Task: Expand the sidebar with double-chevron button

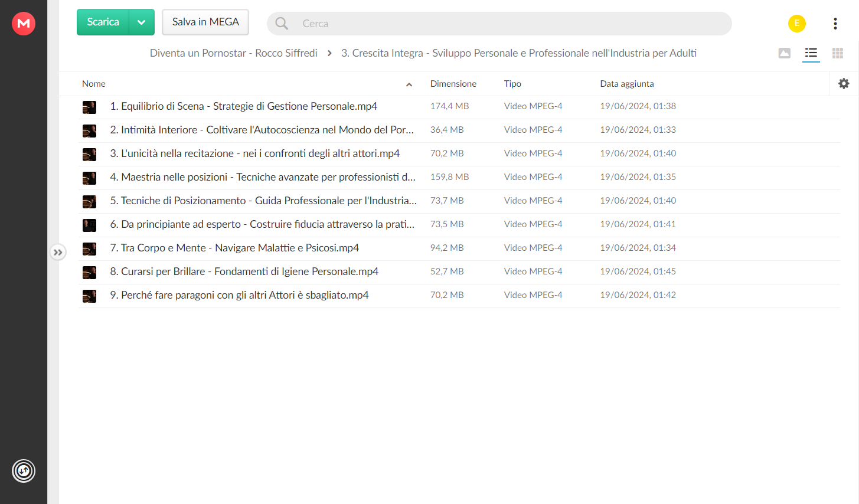Action: point(58,253)
